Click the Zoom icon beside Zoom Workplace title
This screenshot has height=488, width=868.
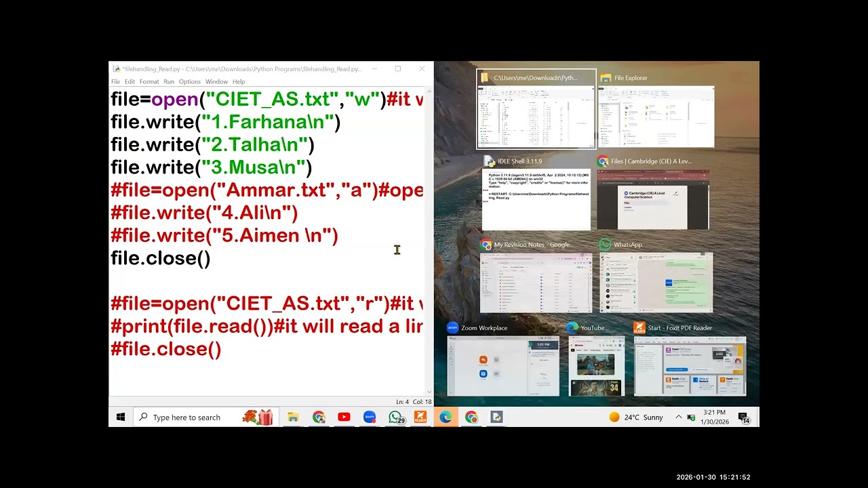tap(452, 328)
